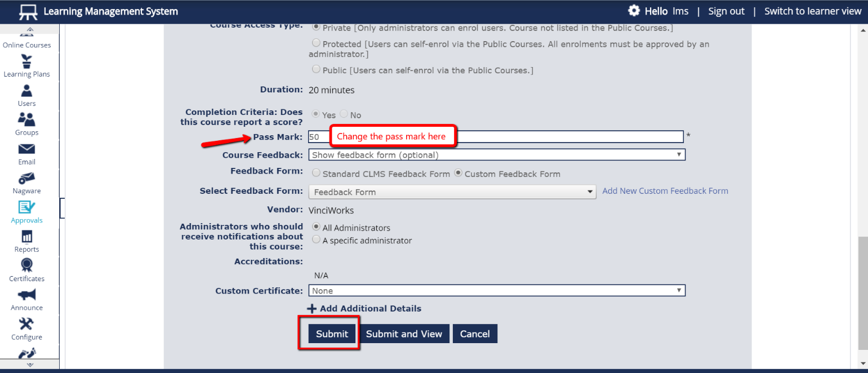Go to Certificates via ribbon icon

[x=26, y=265]
